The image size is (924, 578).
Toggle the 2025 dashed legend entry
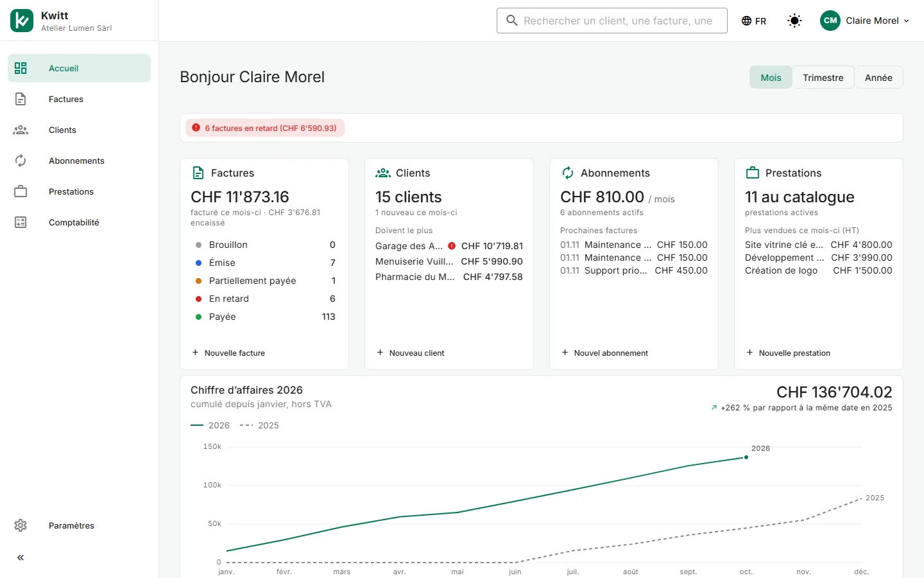point(259,425)
